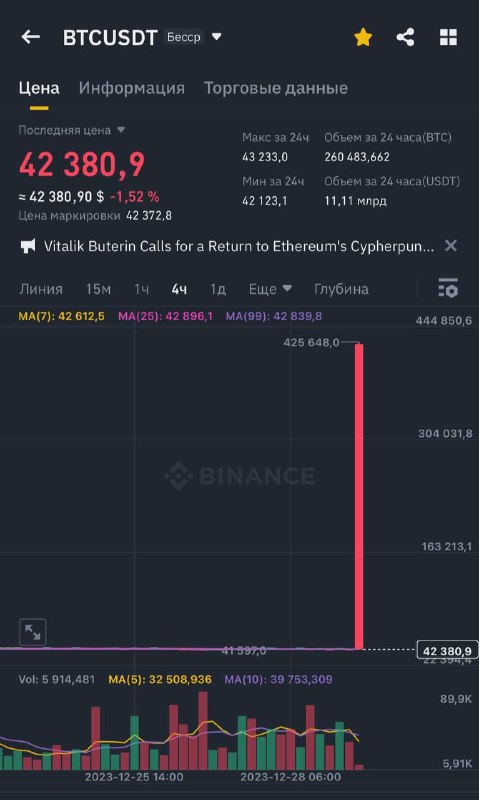Screen dimensions: 479x800
Task: Open chart indicator settings icon
Action: (448, 288)
